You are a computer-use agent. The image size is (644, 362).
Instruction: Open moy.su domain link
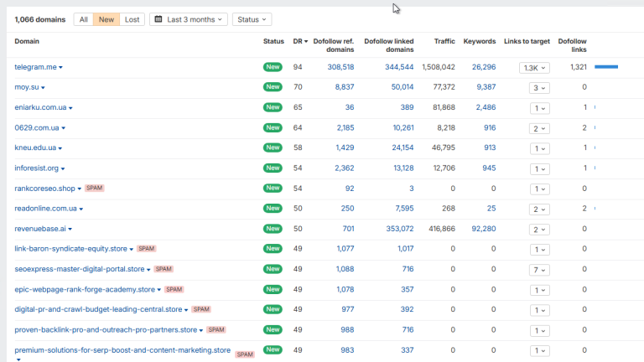27,87
